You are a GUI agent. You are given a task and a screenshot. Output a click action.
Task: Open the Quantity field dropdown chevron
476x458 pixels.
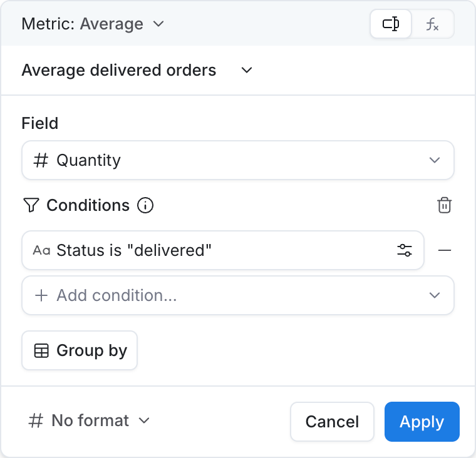tap(435, 160)
